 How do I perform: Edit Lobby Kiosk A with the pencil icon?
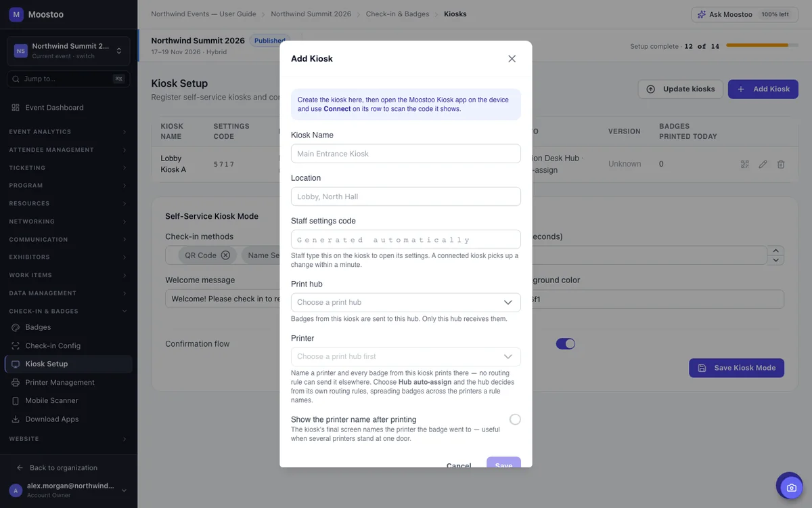(763, 164)
